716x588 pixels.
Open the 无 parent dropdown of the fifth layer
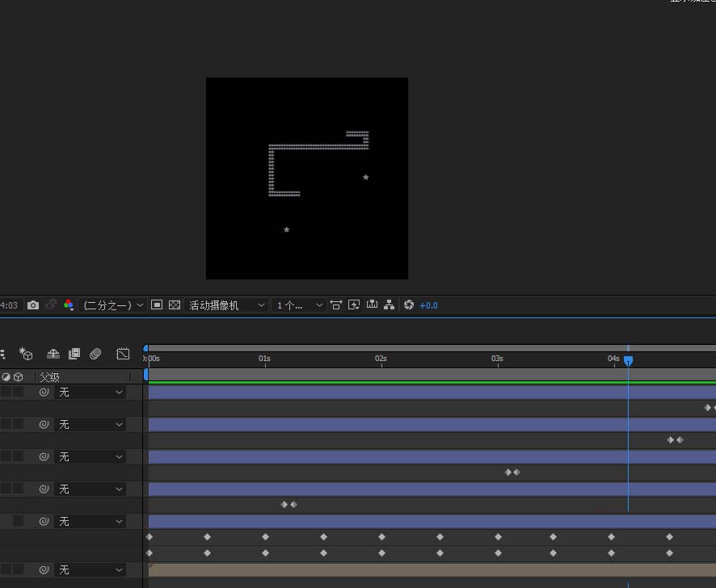point(90,521)
